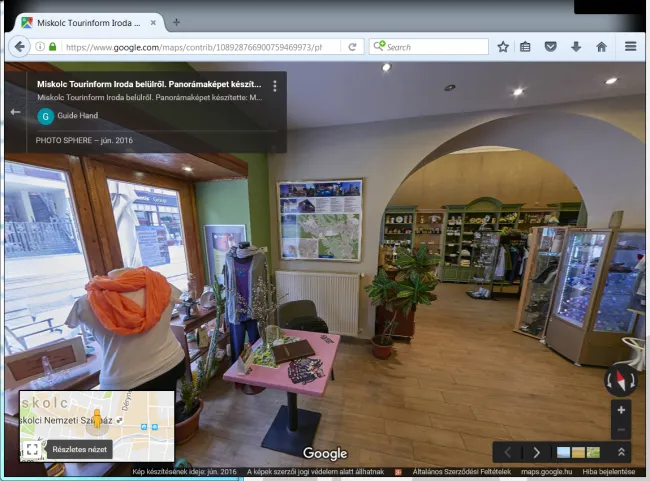Click the compass to reset orientation

[621, 380]
